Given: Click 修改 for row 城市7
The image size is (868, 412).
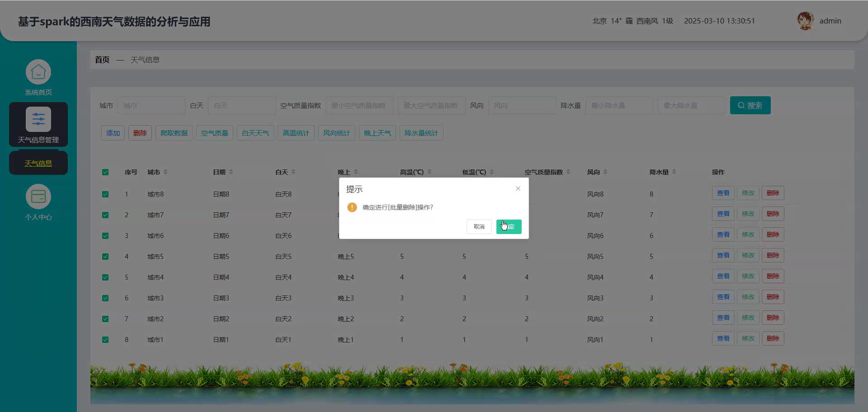Looking at the screenshot, I should point(748,214).
